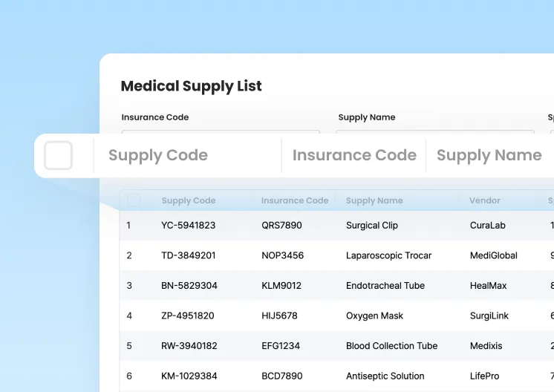Select supply code YC-5941823
The width and height of the screenshot is (554, 392).
pos(188,225)
